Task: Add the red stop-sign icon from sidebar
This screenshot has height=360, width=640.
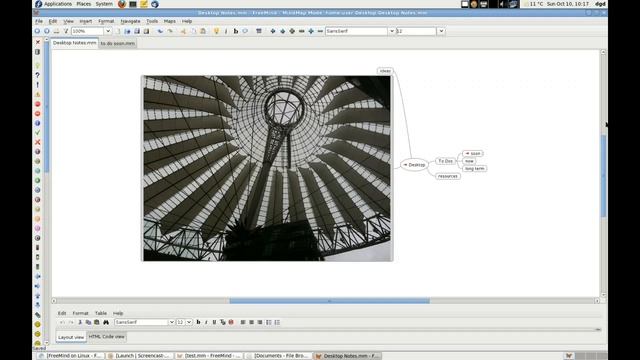Action: coord(38,104)
